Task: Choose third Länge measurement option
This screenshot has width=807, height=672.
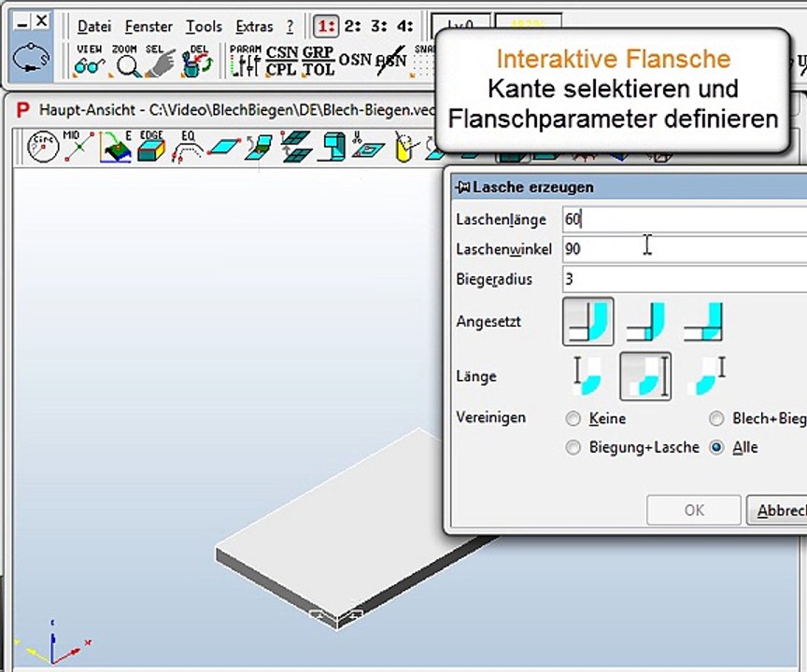Action: [x=708, y=376]
